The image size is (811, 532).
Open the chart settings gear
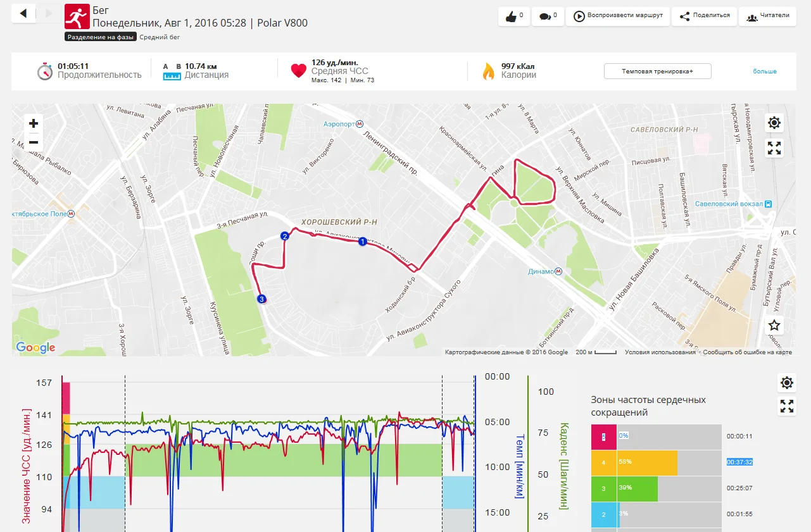point(786,382)
